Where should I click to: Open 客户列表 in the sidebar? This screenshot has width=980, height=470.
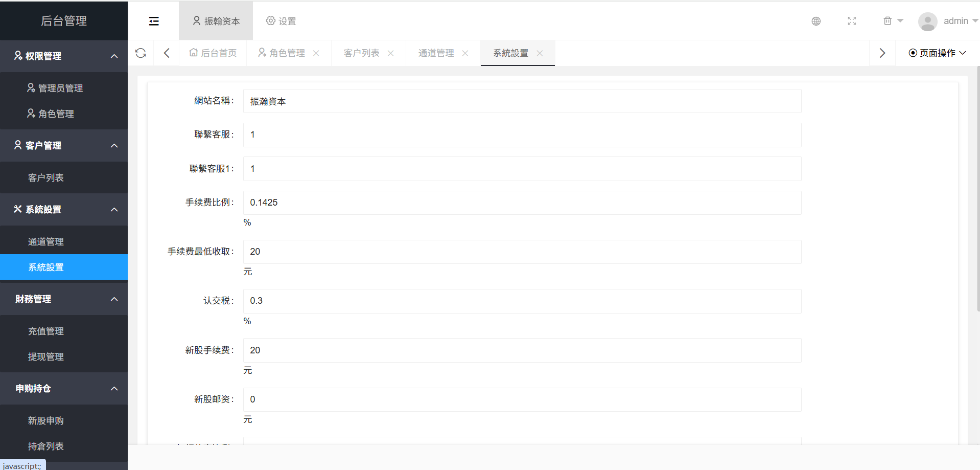click(x=64, y=177)
